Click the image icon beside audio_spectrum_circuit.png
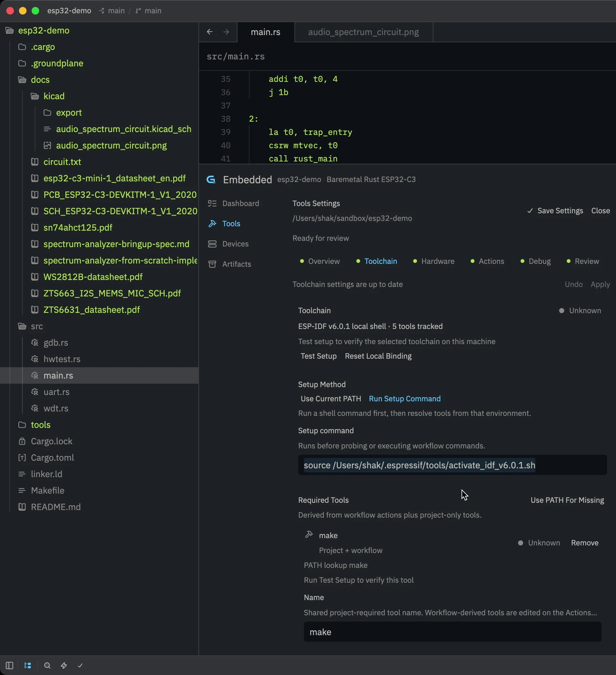The width and height of the screenshot is (616, 675). 47,145
